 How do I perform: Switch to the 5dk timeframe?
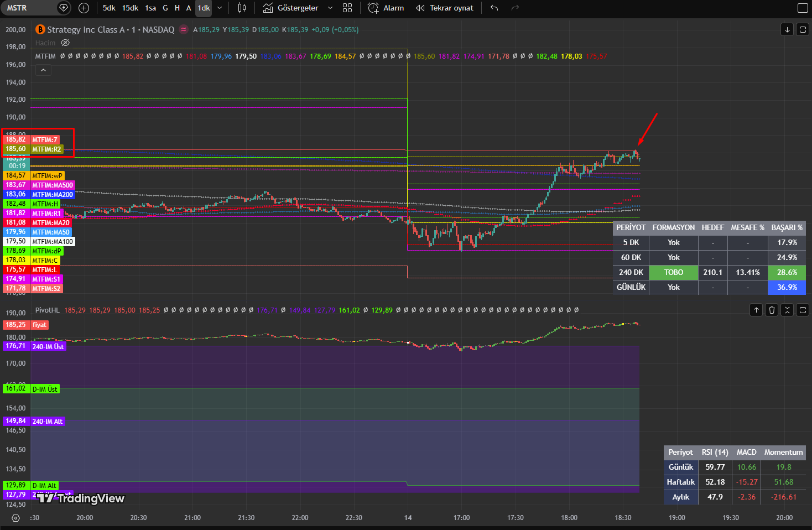click(x=109, y=8)
